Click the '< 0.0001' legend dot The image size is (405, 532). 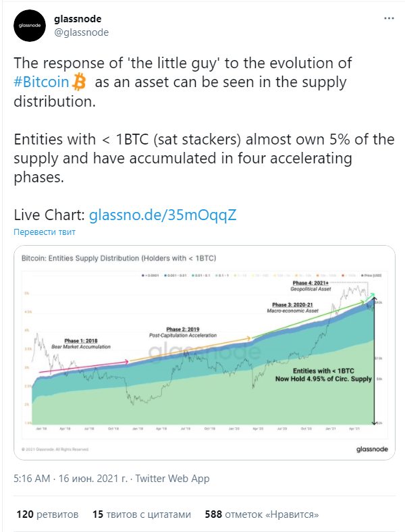[x=143, y=275]
